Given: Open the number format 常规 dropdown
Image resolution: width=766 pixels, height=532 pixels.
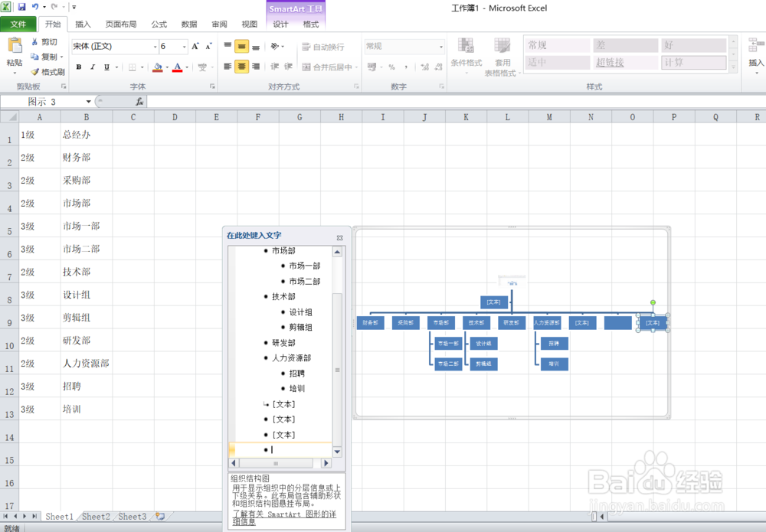Looking at the screenshot, I should [441, 47].
